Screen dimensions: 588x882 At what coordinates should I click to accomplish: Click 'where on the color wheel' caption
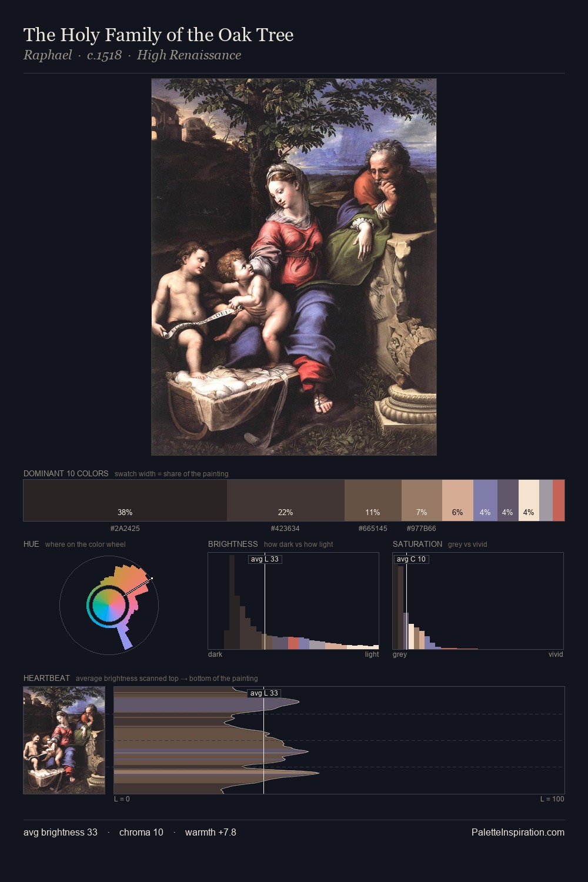point(85,544)
